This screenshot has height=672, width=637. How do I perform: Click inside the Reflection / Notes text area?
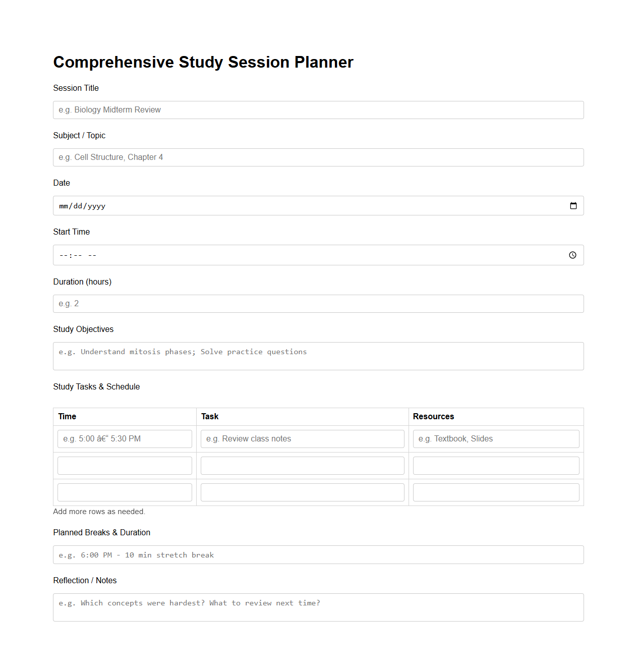(318, 607)
